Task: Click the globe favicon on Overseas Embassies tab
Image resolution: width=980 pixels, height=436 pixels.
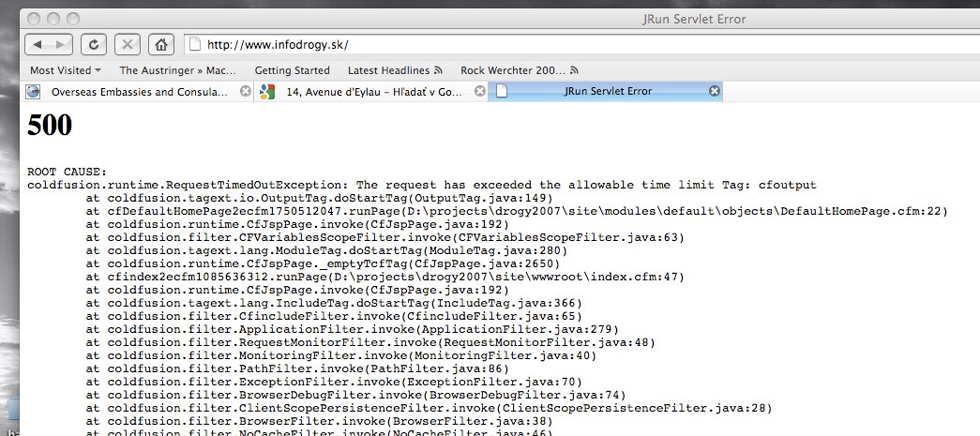Action: pos(33,92)
